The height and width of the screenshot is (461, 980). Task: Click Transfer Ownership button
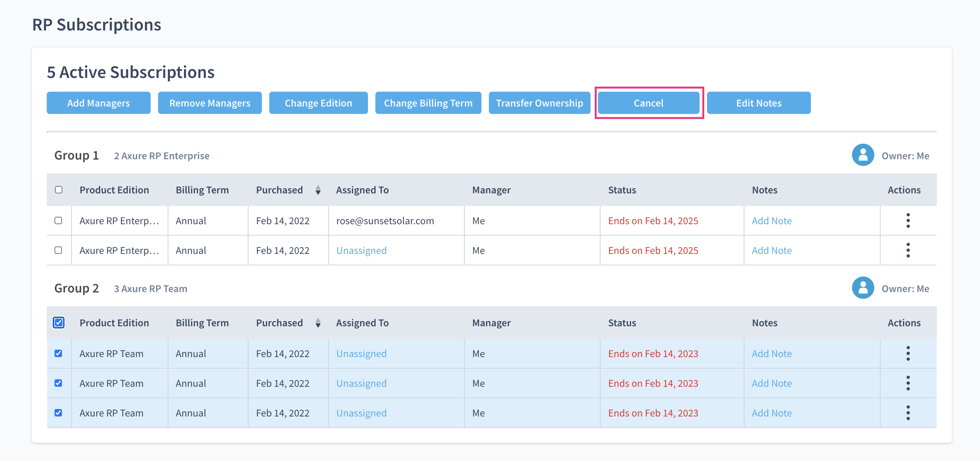tap(539, 103)
